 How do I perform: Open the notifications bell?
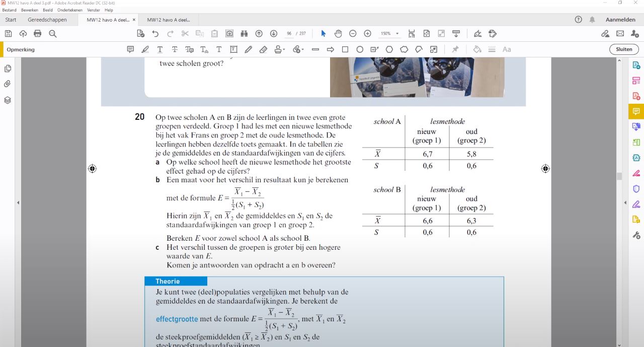click(592, 20)
